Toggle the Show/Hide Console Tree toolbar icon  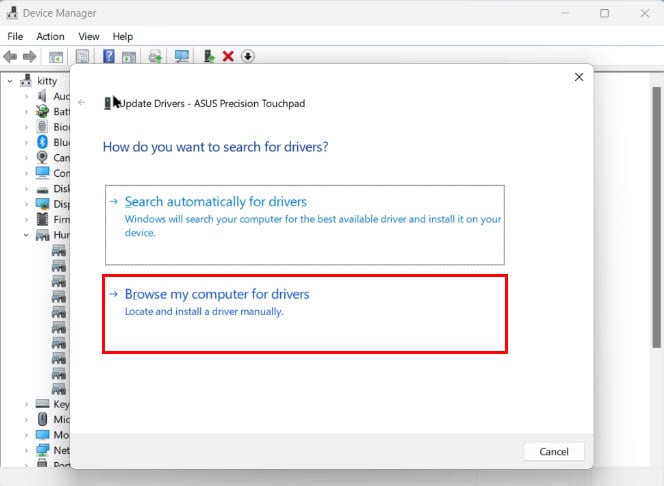click(56, 57)
